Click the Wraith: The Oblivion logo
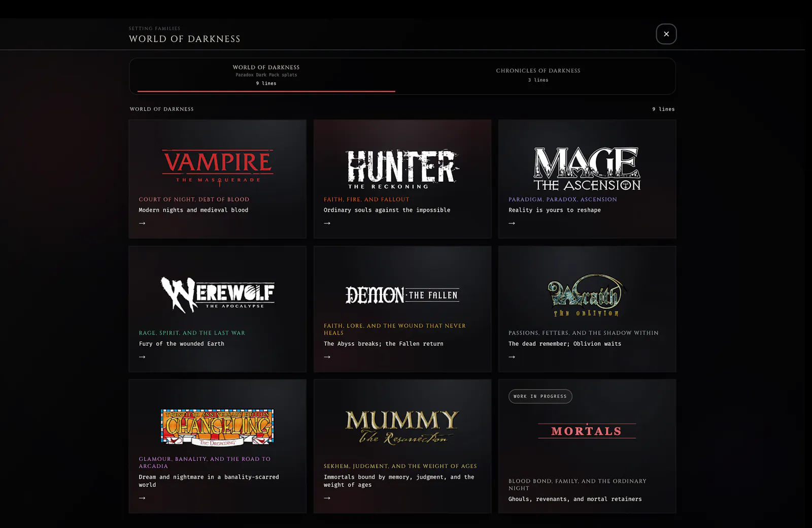 point(587,295)
